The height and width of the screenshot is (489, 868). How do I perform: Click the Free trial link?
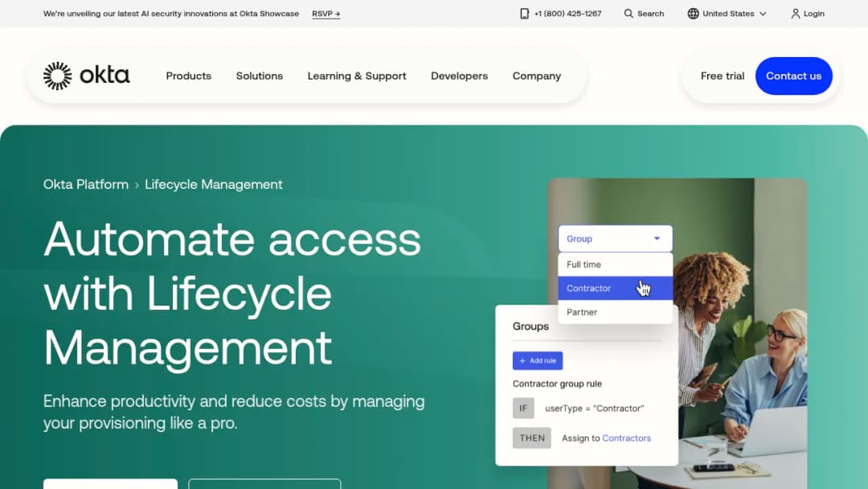723,76
